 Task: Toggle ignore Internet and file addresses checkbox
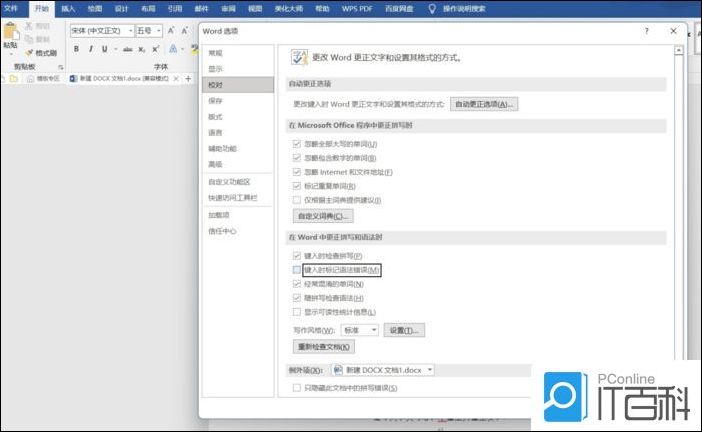pyautogui.click(x=296, y=172)
